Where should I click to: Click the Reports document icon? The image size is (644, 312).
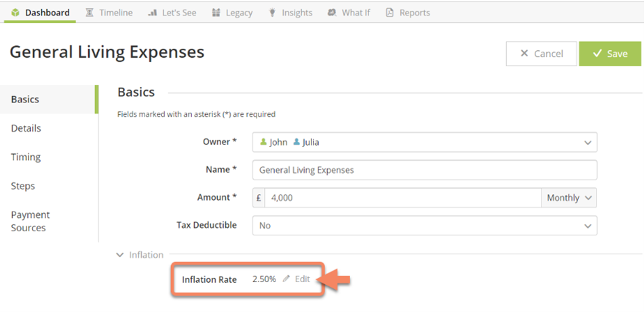tap(390, 12)
